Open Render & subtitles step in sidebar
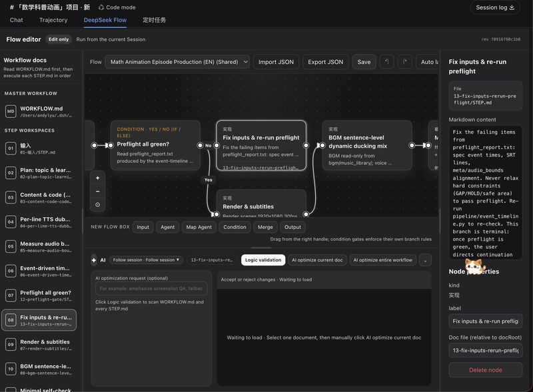Viewport: 533px width, 392px height. [39, 345]
